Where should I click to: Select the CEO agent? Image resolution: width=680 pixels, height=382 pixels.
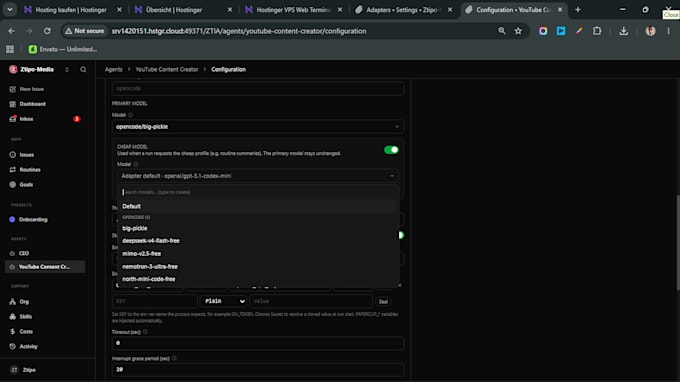tap(24, 253)
